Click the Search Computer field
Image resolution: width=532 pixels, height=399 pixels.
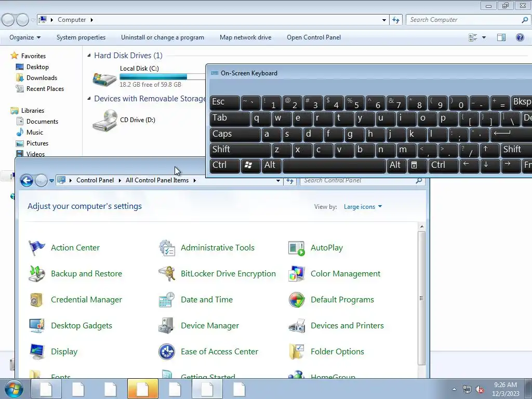468,20
